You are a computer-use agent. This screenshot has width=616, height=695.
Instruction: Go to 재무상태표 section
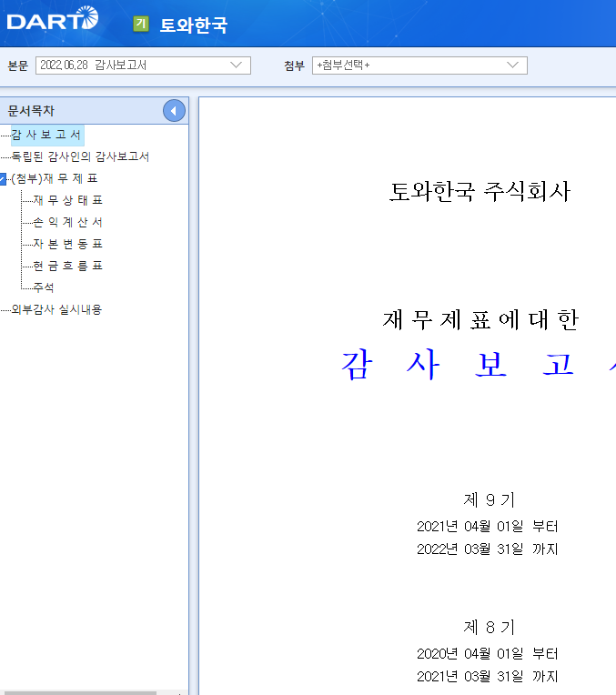(68, 200)
